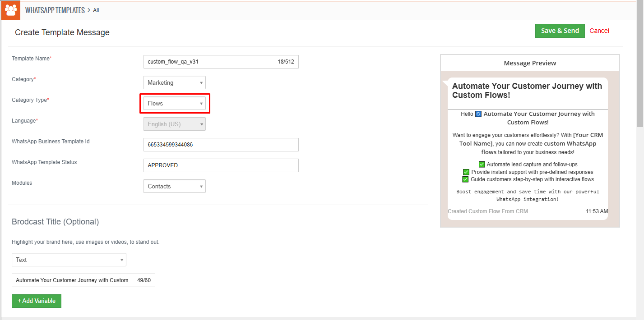
Task: Cancel the template creation
Action: coord(599,31)
